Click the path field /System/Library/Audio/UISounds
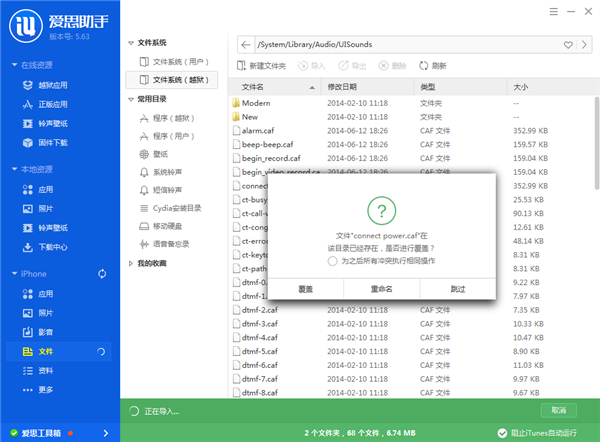 point(406,45)
